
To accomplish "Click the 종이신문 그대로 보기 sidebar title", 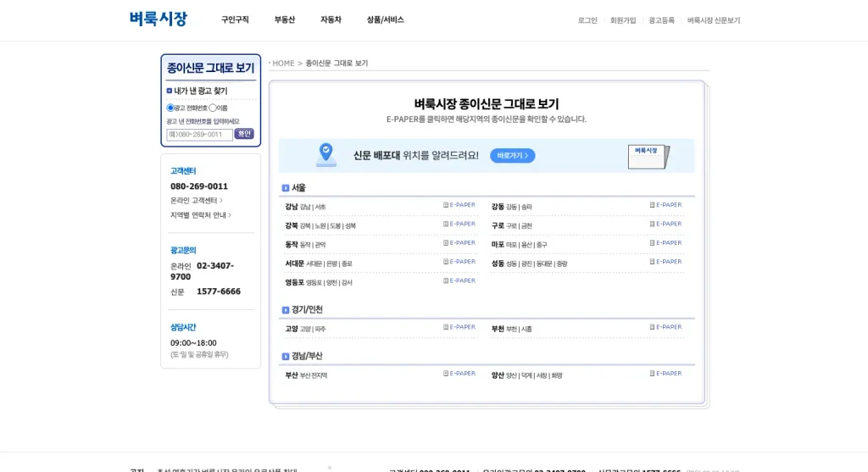I will [210, 68].
